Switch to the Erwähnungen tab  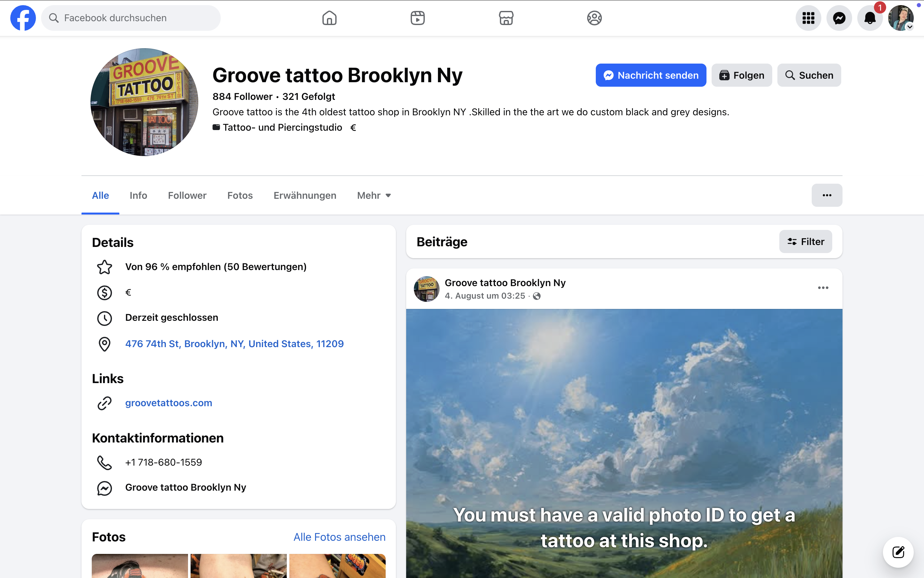click(305, 195)
